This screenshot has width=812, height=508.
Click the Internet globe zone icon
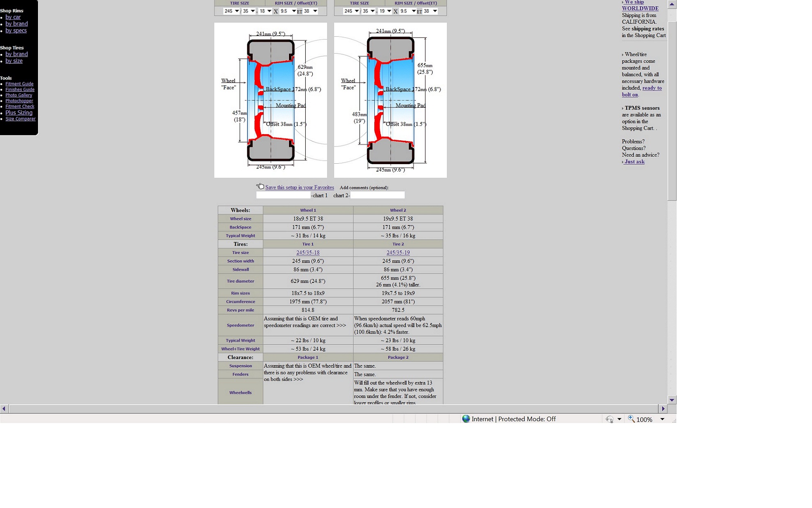[466, 419]
